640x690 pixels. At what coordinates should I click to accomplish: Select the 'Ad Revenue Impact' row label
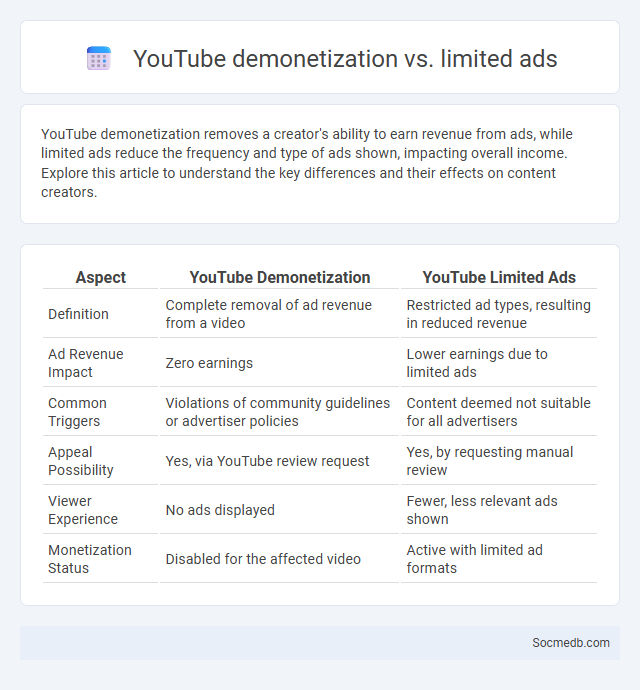[x=85, y=363]
